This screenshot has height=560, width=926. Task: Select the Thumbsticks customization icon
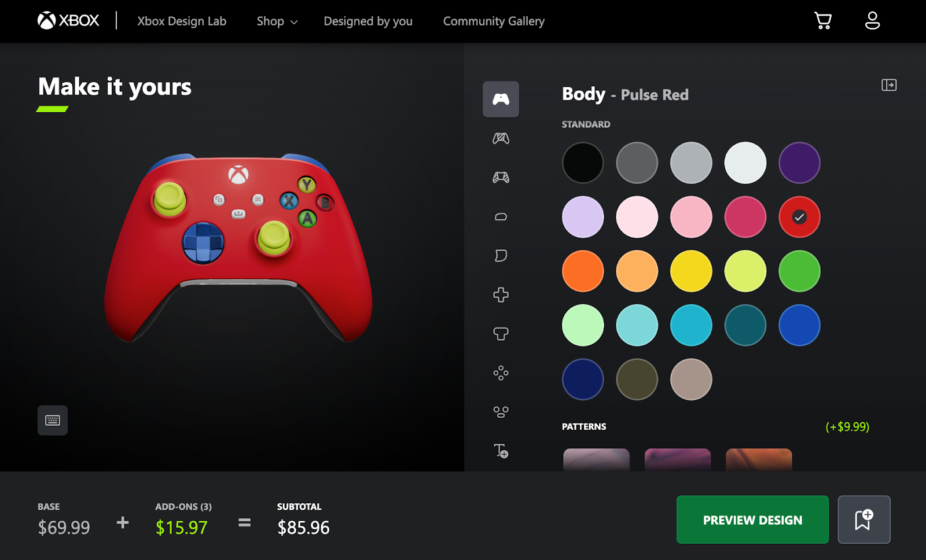[x=501, y=334]
